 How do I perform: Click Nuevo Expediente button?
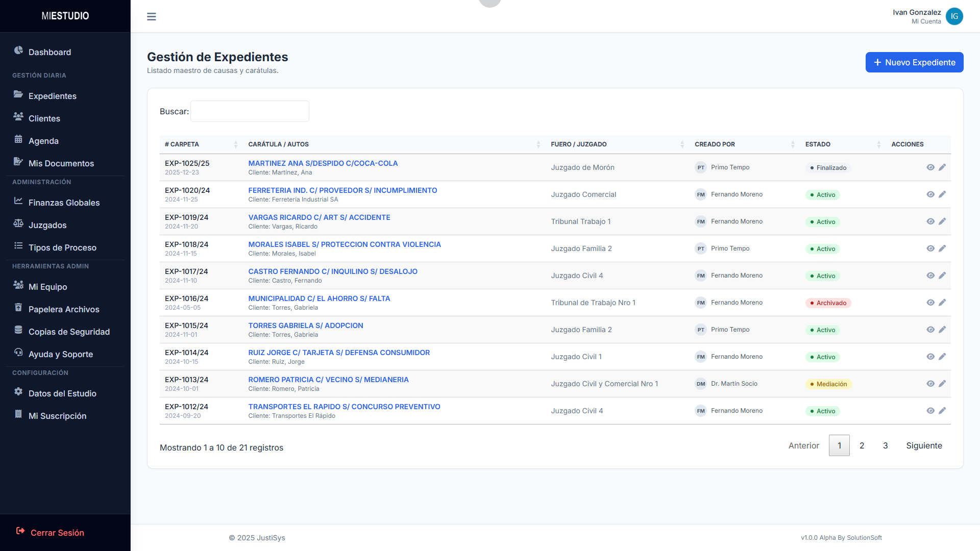pos(914,62)
